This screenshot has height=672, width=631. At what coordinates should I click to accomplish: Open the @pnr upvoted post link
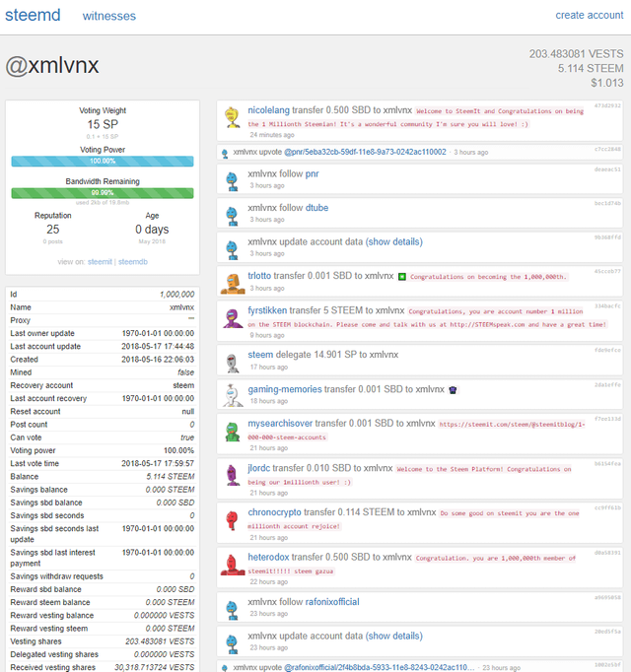tap(365, 152)
